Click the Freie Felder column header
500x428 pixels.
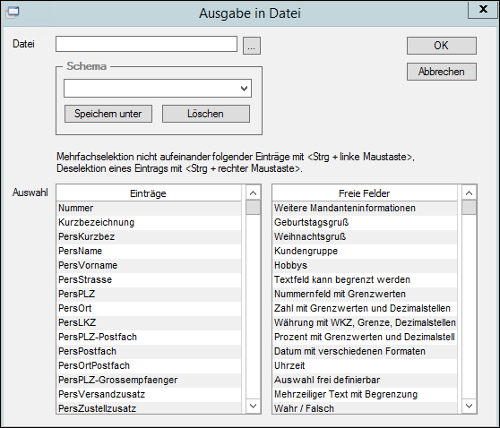pos(364,193)
